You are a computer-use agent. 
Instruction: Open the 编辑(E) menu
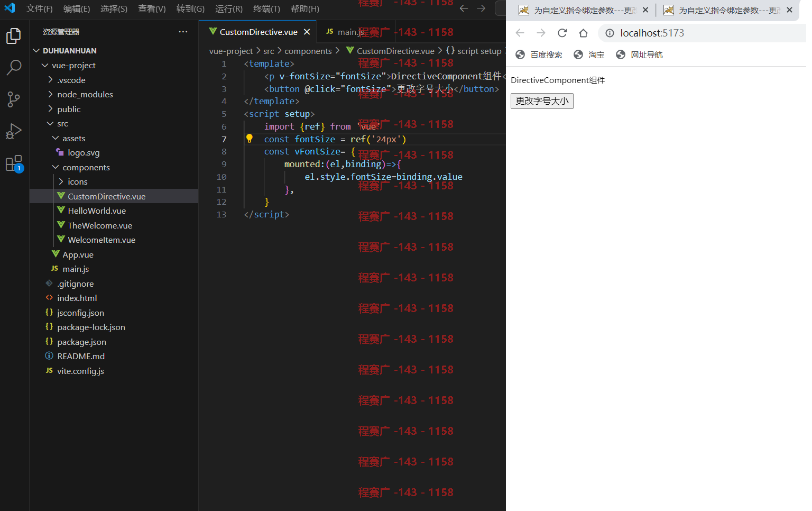(x=77, y=9)
